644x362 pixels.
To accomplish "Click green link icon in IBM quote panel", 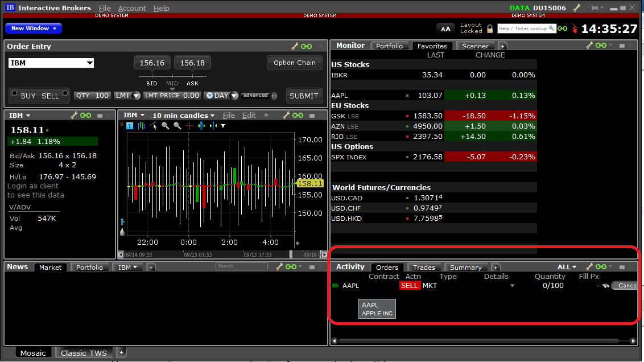I will pos(85,116).
